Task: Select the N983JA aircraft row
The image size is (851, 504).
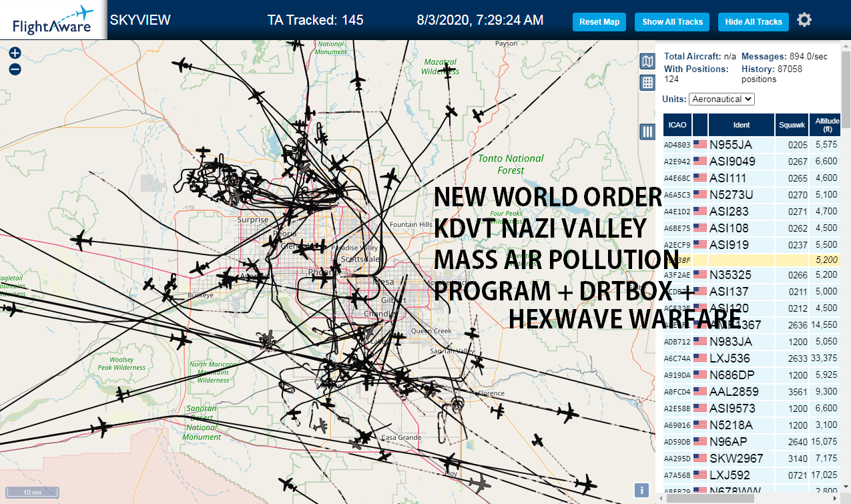Action: pos(752,341)
